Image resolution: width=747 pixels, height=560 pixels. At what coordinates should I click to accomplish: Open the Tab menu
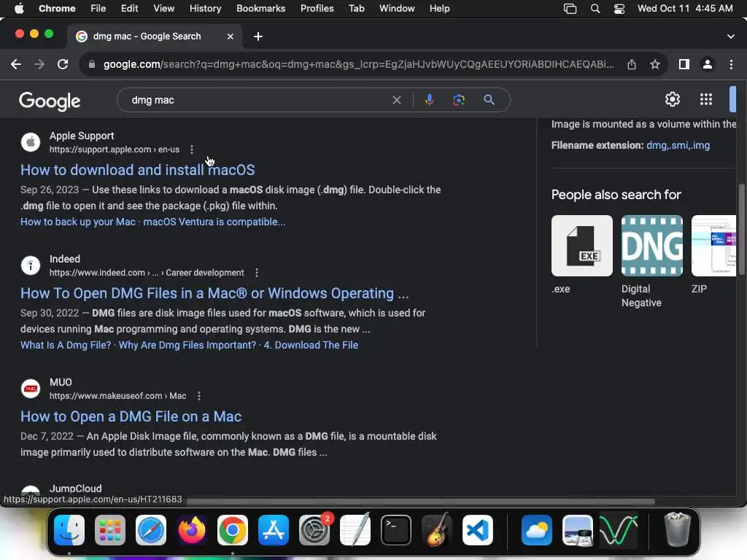(x=356, y=9)
